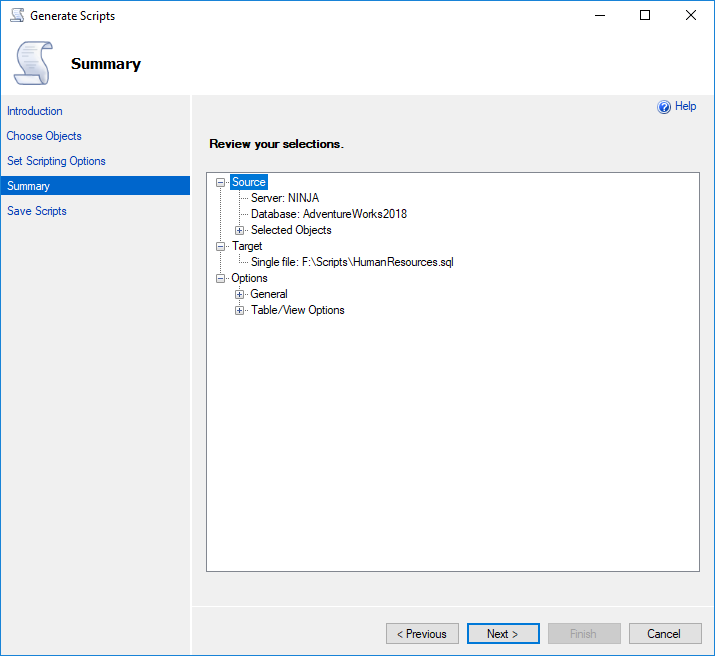Viewport: 715px width, 656px height.
Task: Expand the Selected Objects node
Action: (239, 230)
